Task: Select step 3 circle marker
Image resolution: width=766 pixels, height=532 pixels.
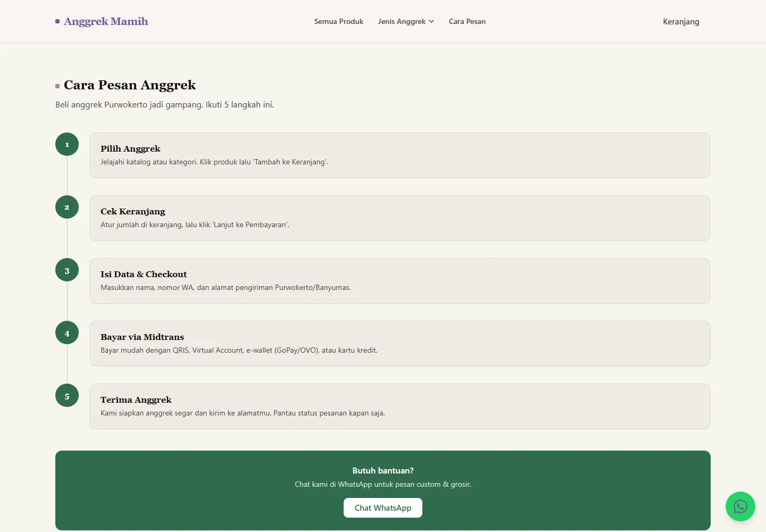Action: point(67,270)
